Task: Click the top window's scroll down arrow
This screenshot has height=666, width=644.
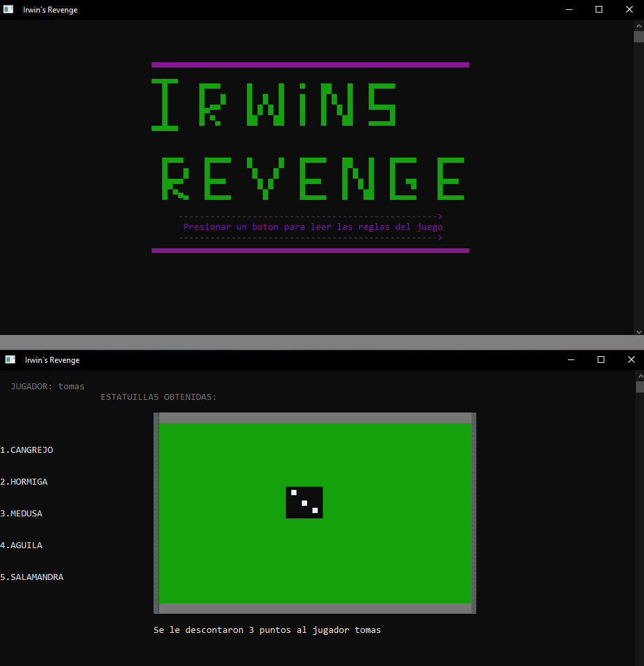Action: tap(639, 332)
